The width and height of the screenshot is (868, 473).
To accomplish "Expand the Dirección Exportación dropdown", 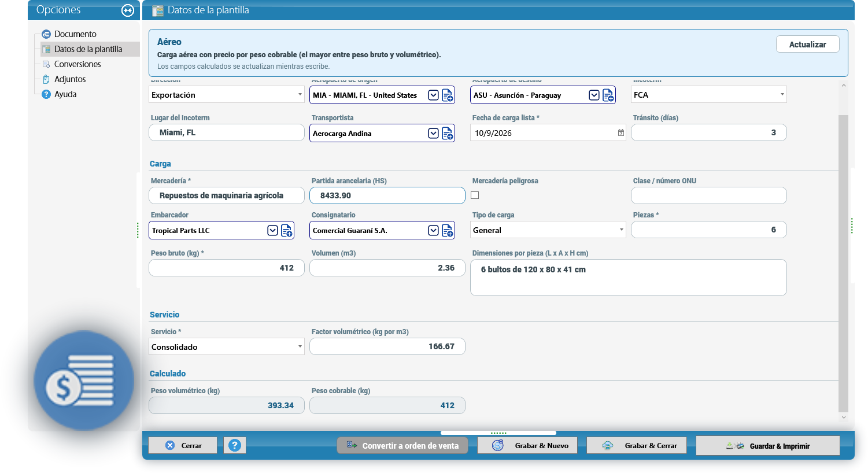I will coord(300,95).
